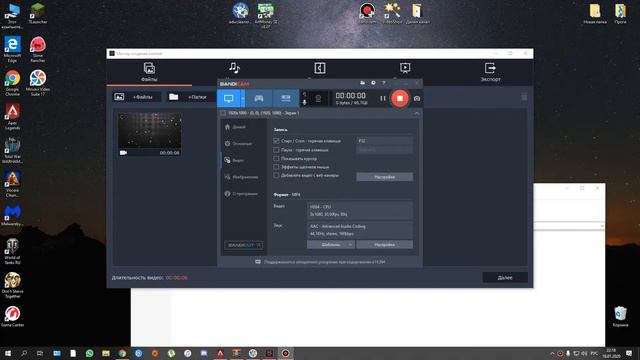
Task: Open Bandicam settings gear in title bar
Action: [373, 83]
